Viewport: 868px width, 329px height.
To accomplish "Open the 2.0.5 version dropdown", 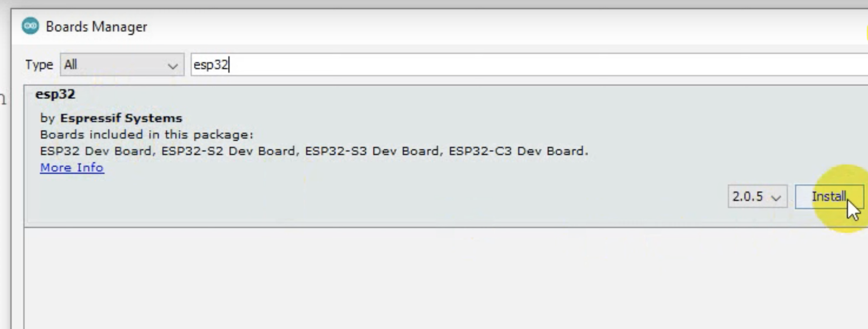I will pos(757,196).
